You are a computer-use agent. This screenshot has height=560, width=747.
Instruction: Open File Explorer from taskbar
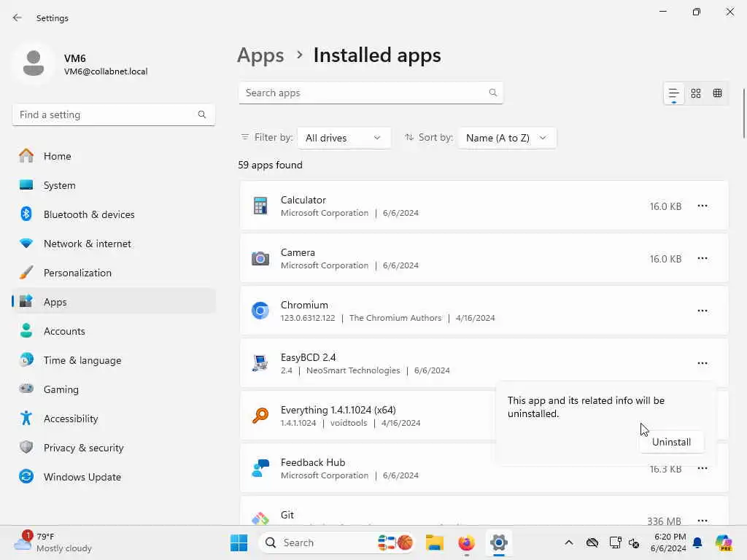pyautogui.click(x=435, y=542)
